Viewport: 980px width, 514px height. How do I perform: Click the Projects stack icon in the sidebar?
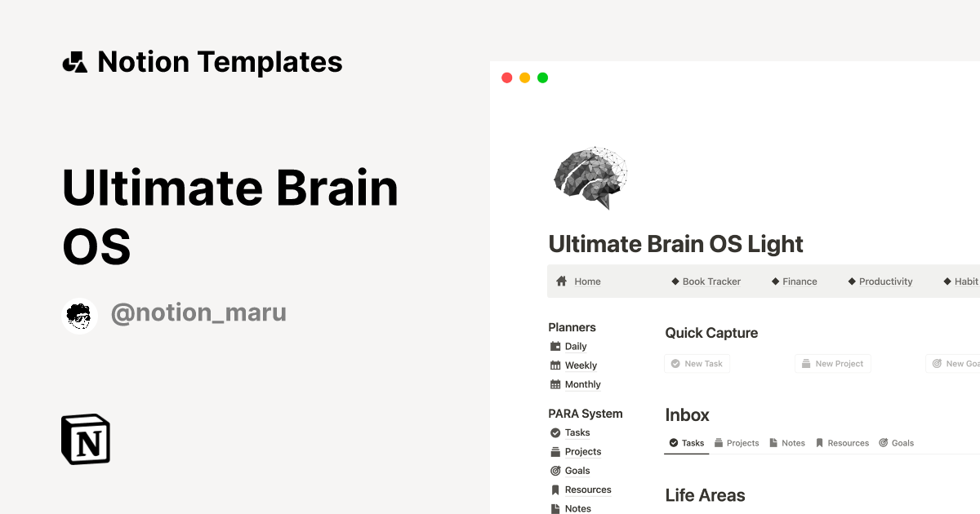point(556,451)
